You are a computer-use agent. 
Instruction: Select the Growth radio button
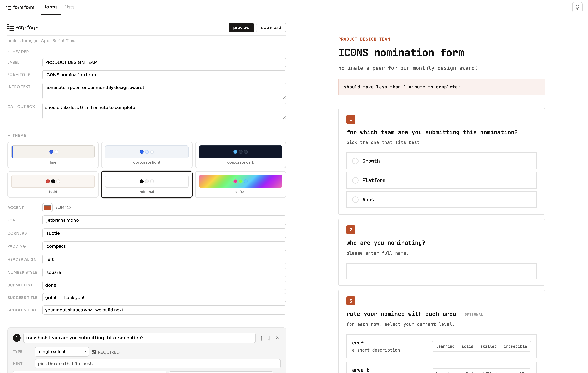[x=355, y=161]
